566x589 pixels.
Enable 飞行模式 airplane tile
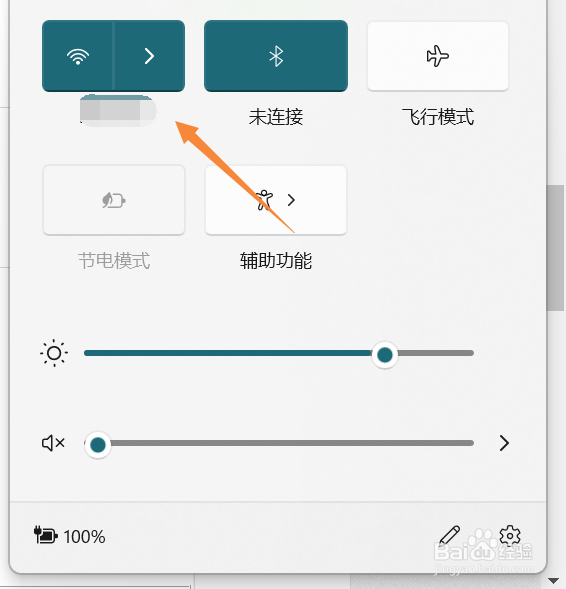tap(438, 56)
